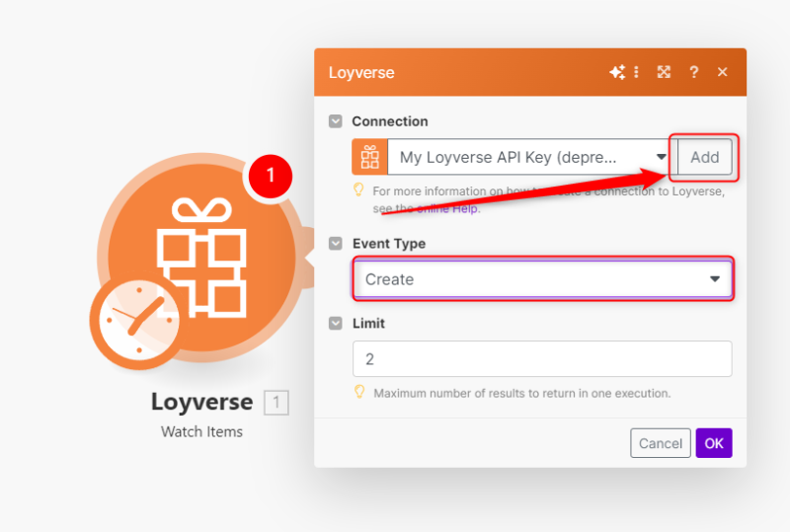This screenshot has height=532, width=790.
Task: Collapse the Event Type section toggle
Action: click(x=336, y=244)
